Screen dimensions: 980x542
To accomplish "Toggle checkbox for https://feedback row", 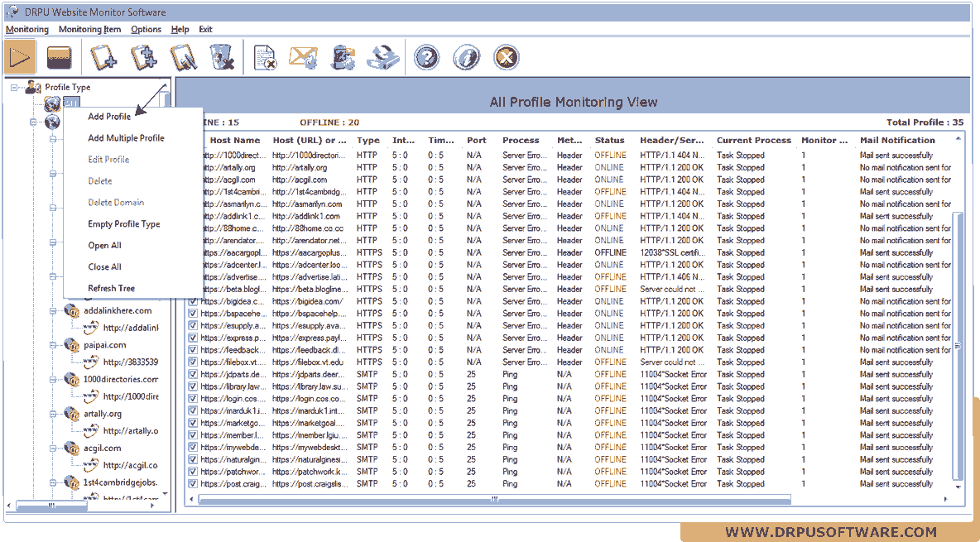I will 193,350.
